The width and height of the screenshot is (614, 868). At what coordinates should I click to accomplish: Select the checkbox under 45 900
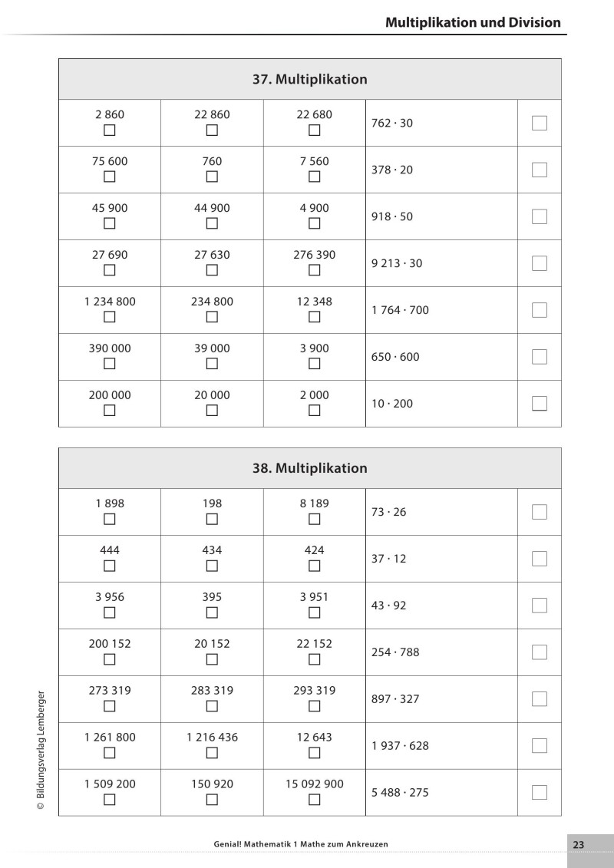pos(110,224)
